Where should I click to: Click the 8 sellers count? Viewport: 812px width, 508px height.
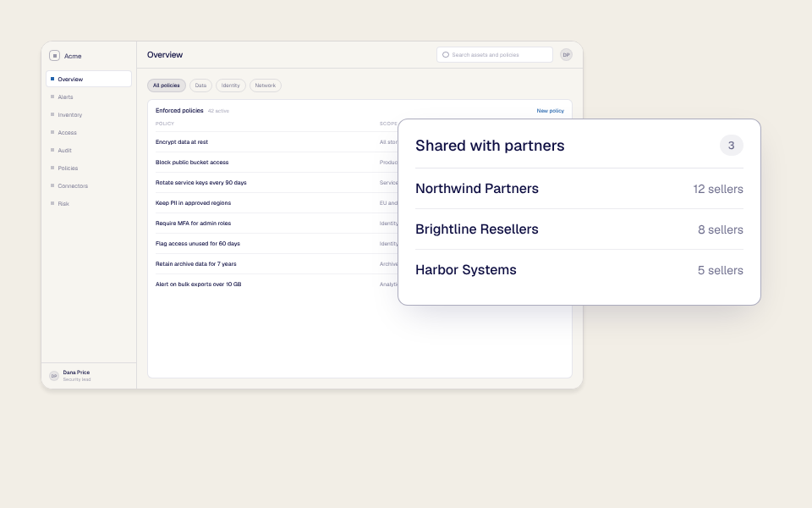(721, 229)
